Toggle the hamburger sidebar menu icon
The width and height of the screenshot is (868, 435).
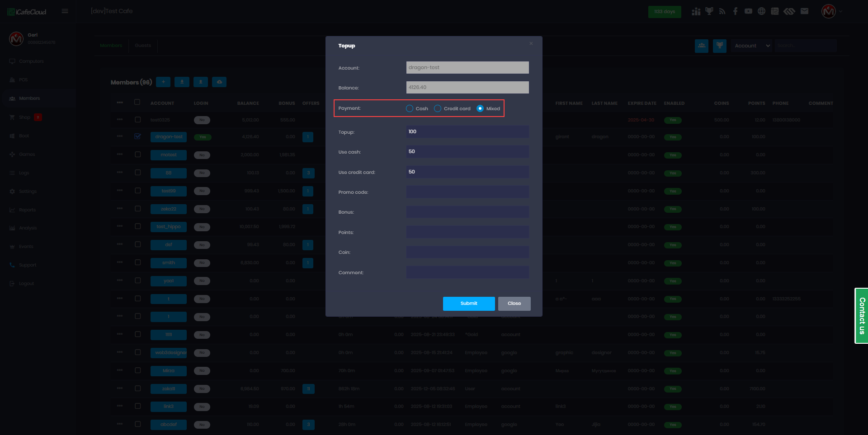65,11
